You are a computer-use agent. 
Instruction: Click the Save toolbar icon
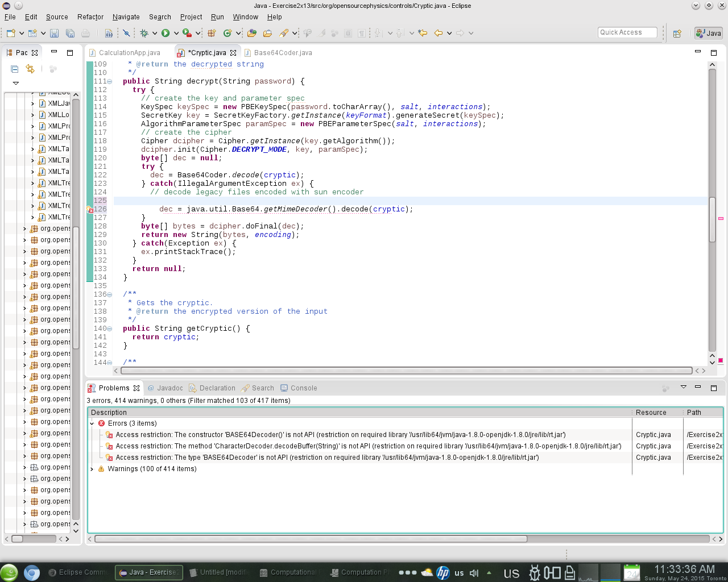(54, 34)
